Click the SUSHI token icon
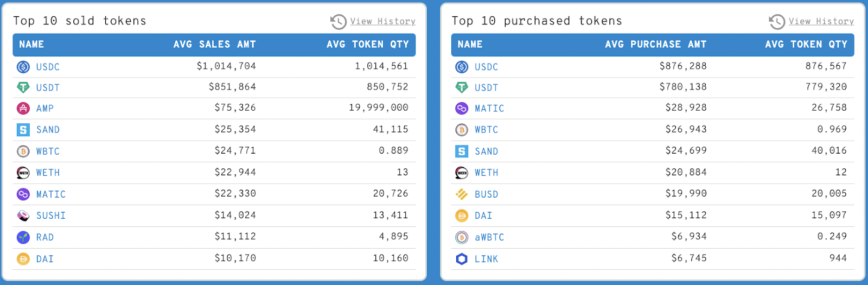The width and height of the screenshot is (868, 285). (x=23, y=216)
